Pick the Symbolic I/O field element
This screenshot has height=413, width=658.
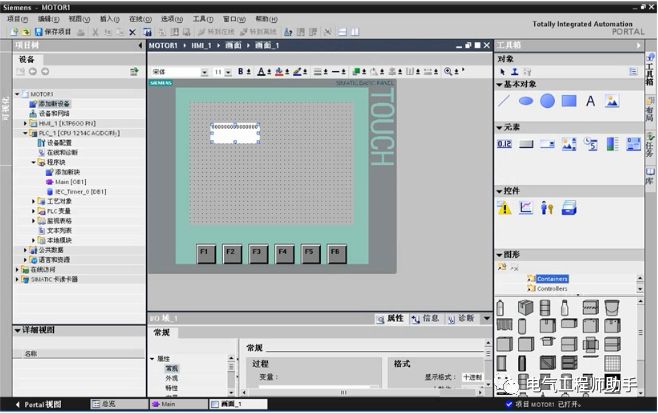(x=547, y=144)
